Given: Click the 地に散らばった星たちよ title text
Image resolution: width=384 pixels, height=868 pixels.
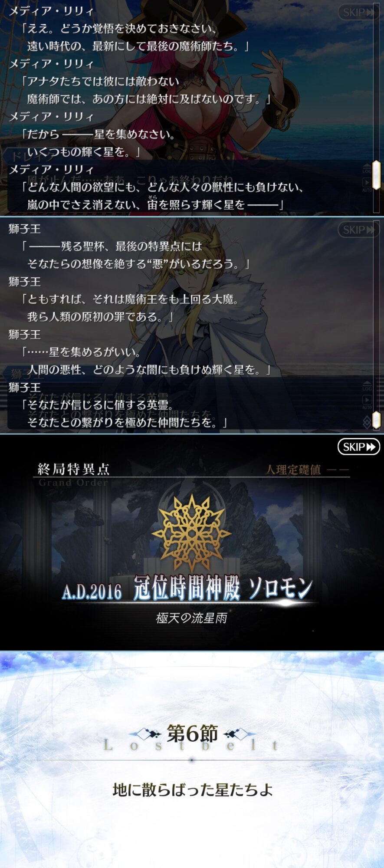Looking at the screenshot, I should (193, 789).
